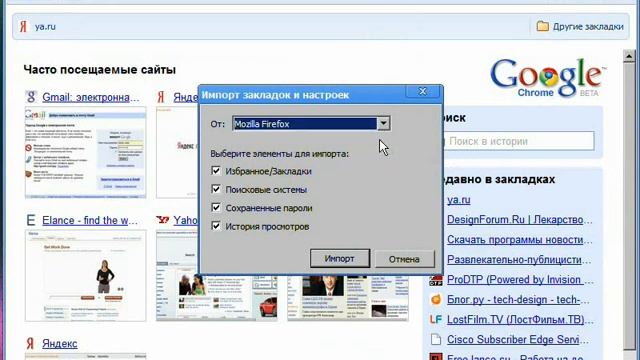Open Скачать программы новости bookmark
Screen dimensions: 640x360
519,240
